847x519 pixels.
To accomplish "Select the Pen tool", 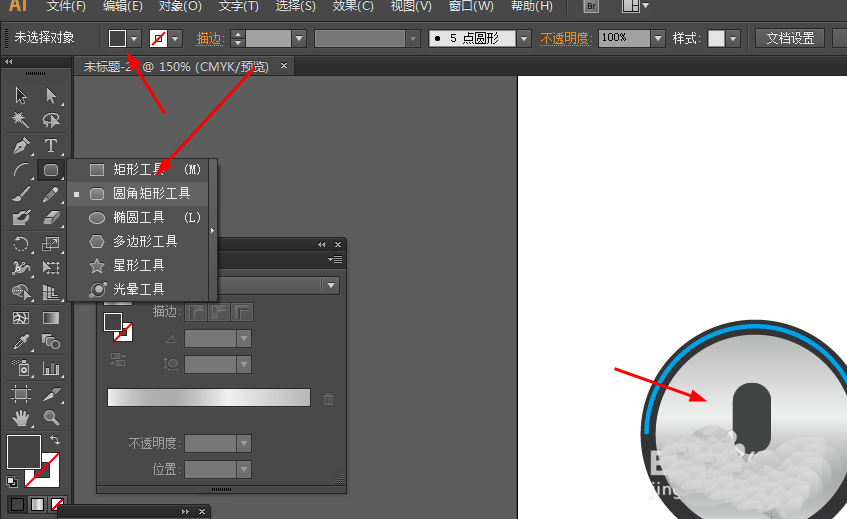I will (x=21, y=145).
